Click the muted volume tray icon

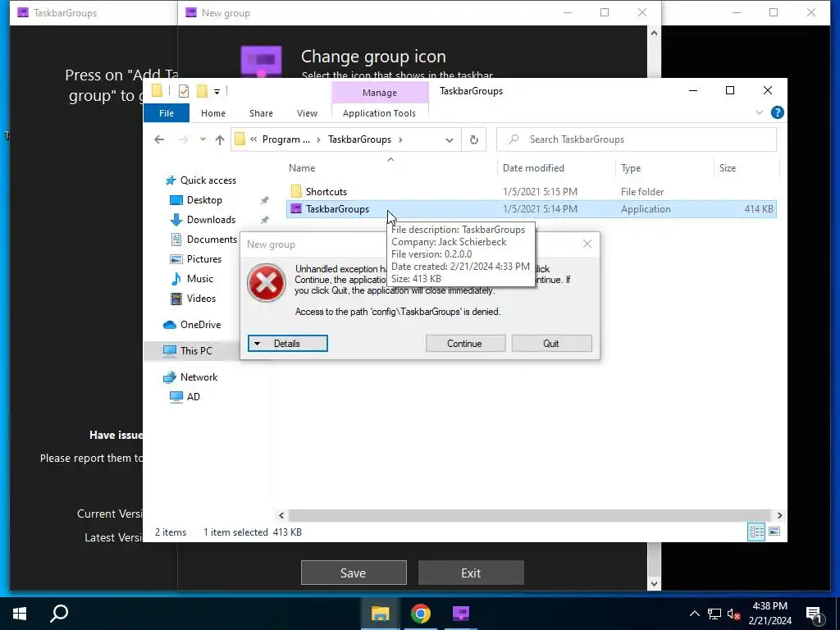[x=734, y=614]
